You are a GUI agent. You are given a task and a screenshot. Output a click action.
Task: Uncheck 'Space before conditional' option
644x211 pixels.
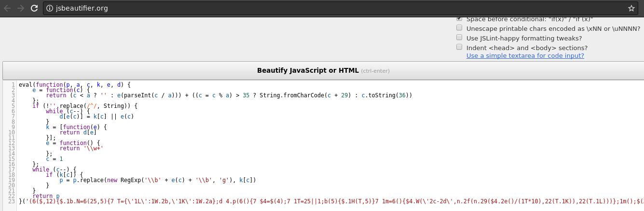click(x=459, y=19)
